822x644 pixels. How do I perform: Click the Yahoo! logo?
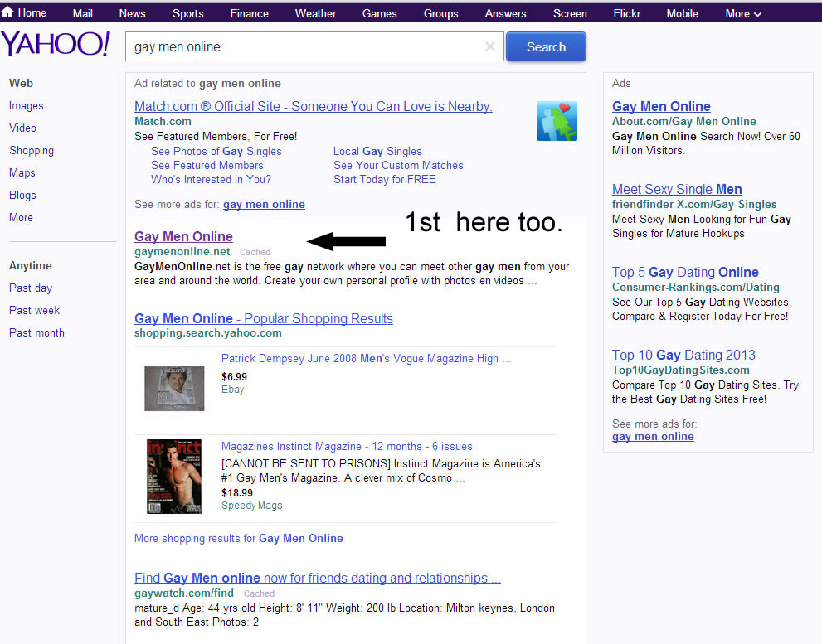56,45
